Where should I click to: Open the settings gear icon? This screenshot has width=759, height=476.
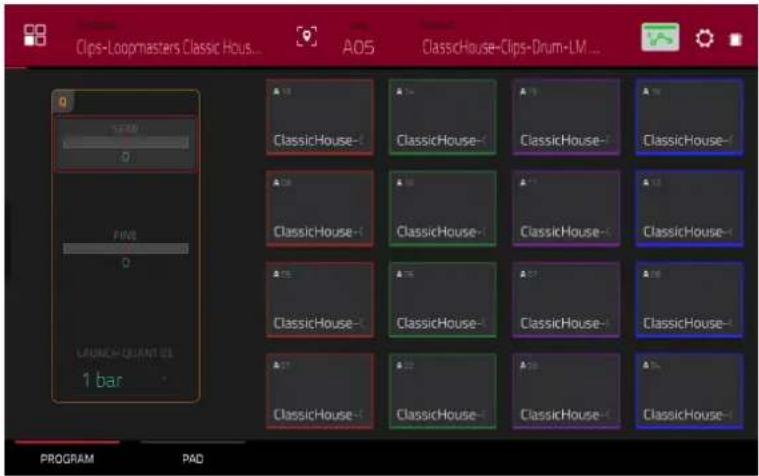click(x=704, y=38)
